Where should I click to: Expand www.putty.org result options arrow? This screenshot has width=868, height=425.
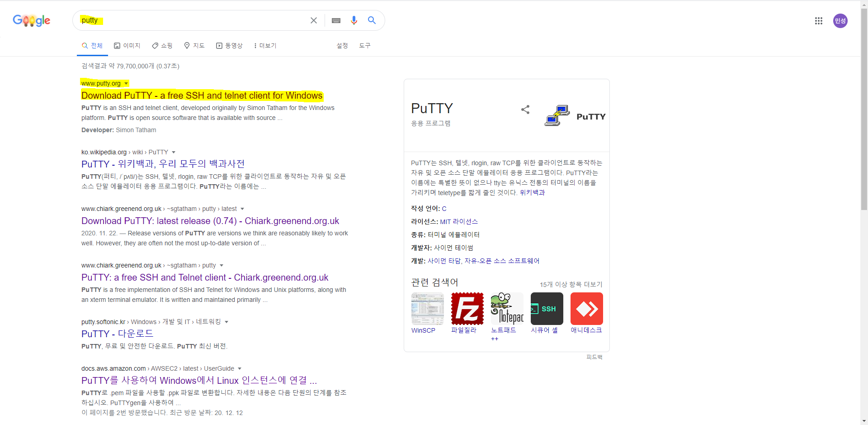coord(126,83)
